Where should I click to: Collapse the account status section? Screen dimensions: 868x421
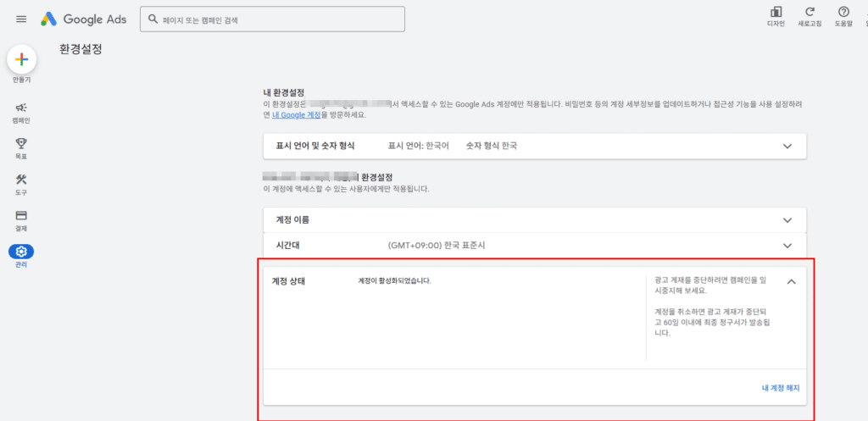(x=791, y=282)
